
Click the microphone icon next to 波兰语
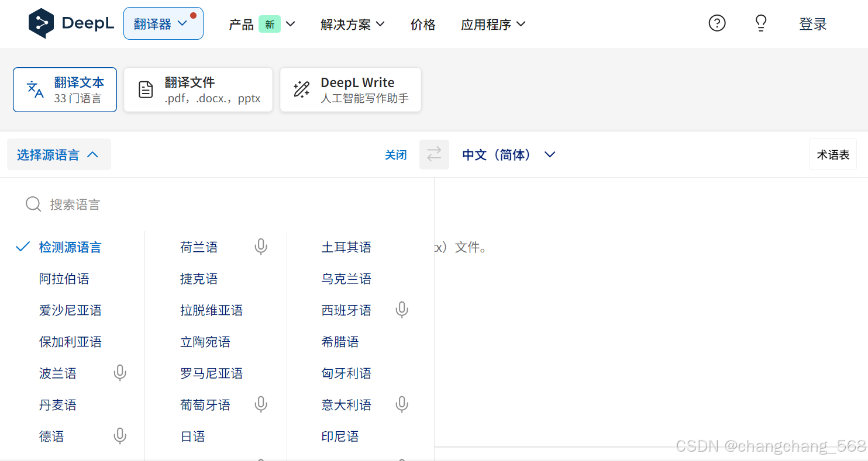pos(120,373)
